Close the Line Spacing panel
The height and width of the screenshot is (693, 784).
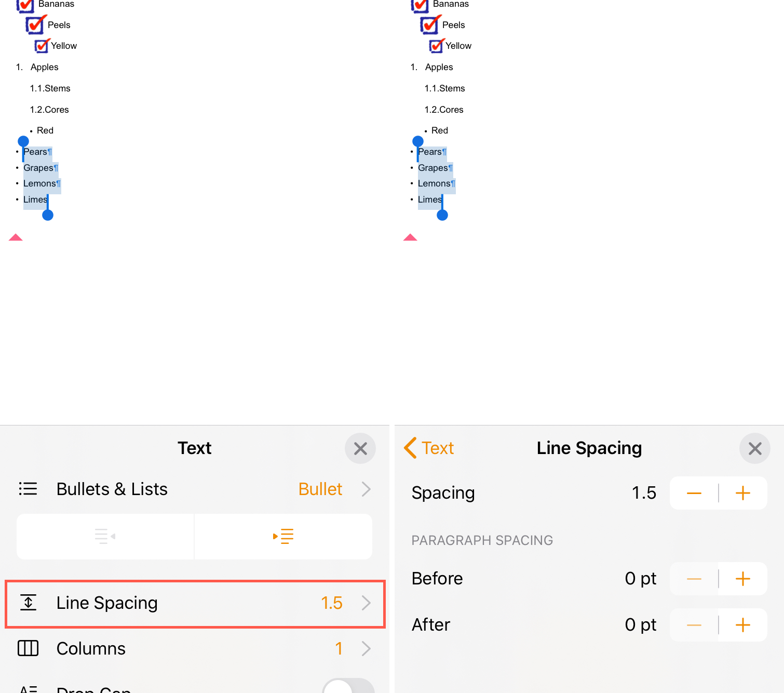(x=755, y=448)
